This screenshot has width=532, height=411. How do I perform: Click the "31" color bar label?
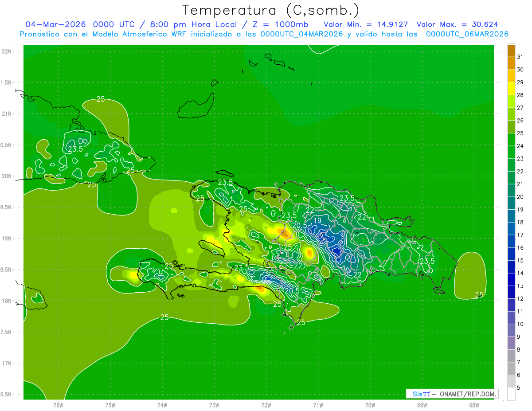[x=520, y=57]
